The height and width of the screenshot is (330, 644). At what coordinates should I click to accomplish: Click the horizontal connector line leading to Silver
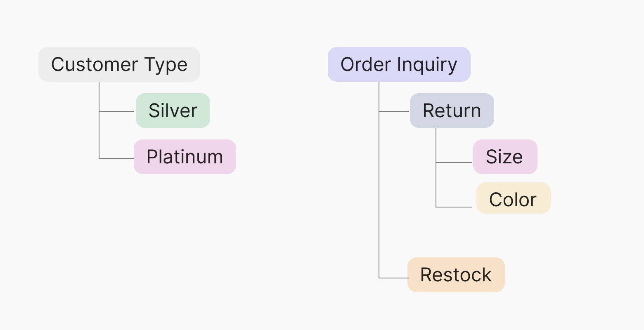117,111
